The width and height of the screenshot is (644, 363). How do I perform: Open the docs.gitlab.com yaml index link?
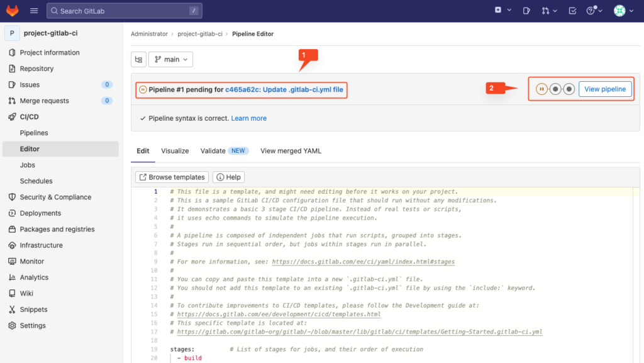click(x=364, y=262)
